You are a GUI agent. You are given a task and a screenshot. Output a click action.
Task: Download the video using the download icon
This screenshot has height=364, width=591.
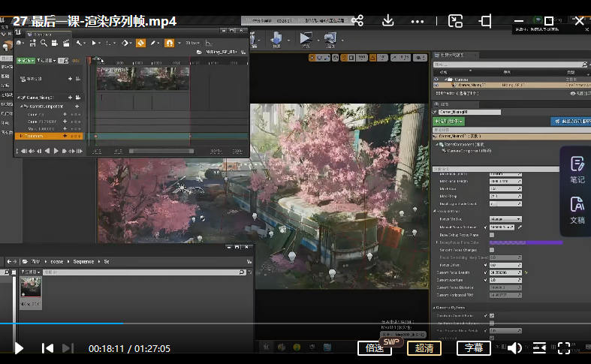click(x=388, y=20)
